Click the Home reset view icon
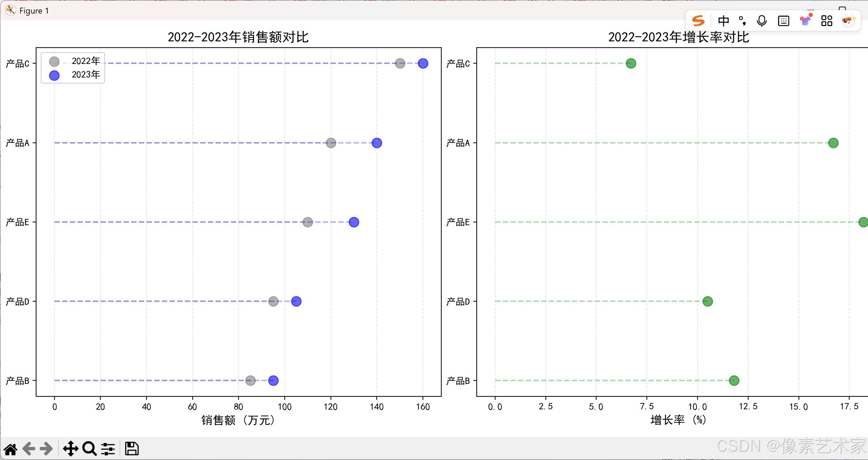 10,449
